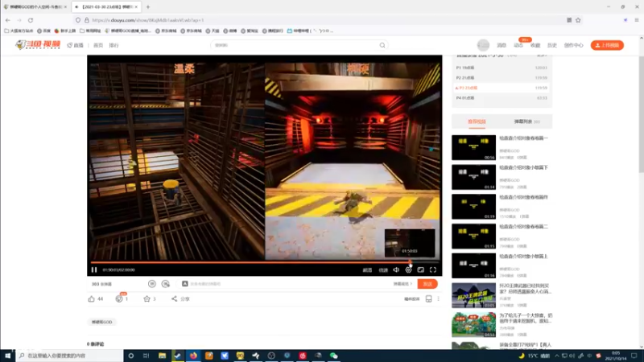Open the danmaku settings icon
644x362 pixels.
coord(166,284)
